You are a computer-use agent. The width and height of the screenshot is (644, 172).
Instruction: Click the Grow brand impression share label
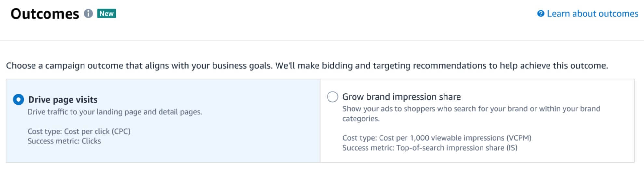(x=401, y=97)
